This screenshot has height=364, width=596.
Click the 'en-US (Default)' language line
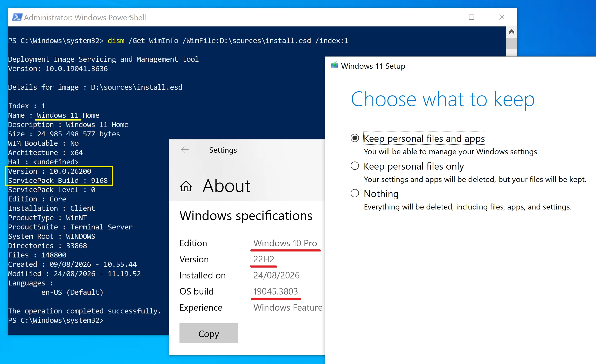point(72,292)
